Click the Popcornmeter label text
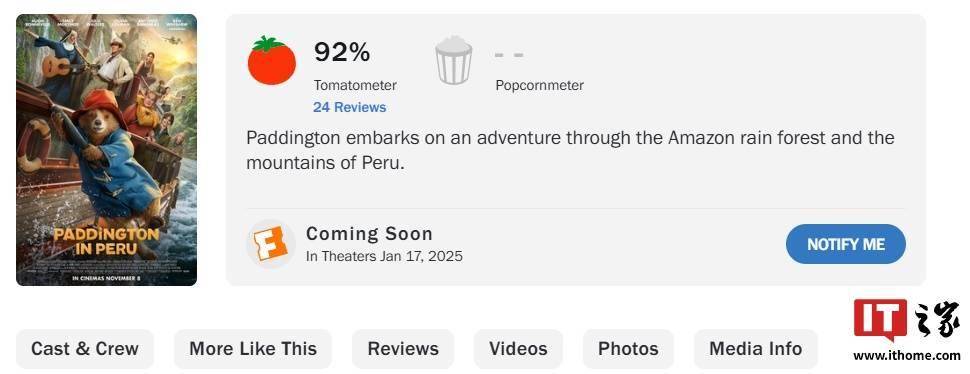Screen dimensions: 970x374 [539, 85]
